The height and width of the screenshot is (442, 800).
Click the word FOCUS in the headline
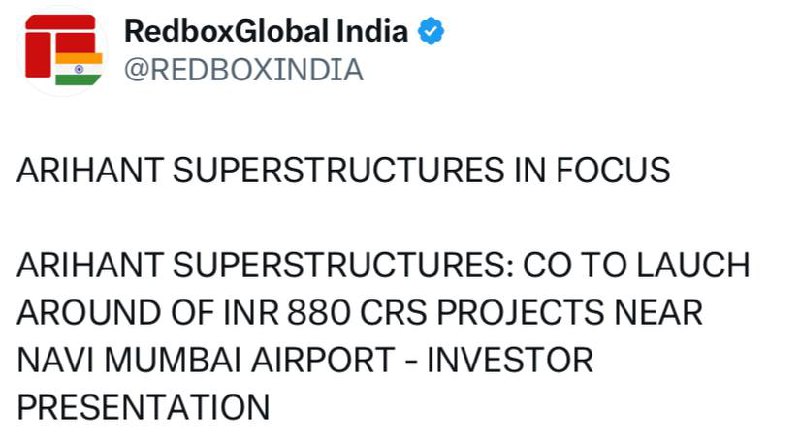click(613, 170)
